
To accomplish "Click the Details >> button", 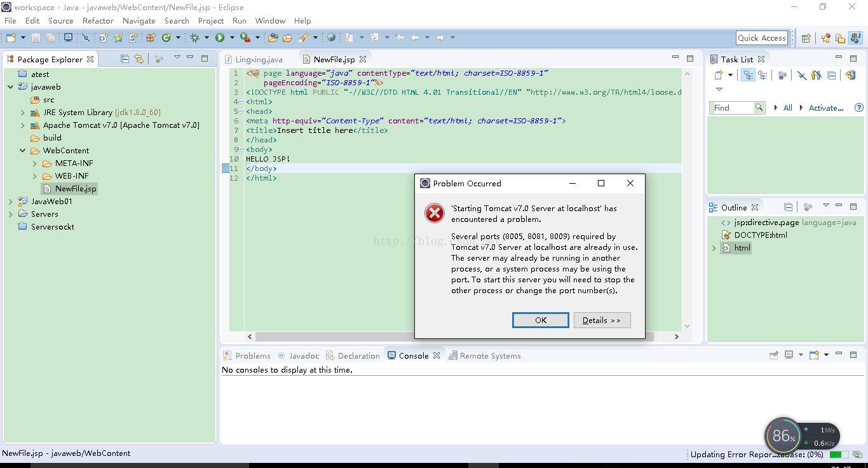I will tap(602, 320).
